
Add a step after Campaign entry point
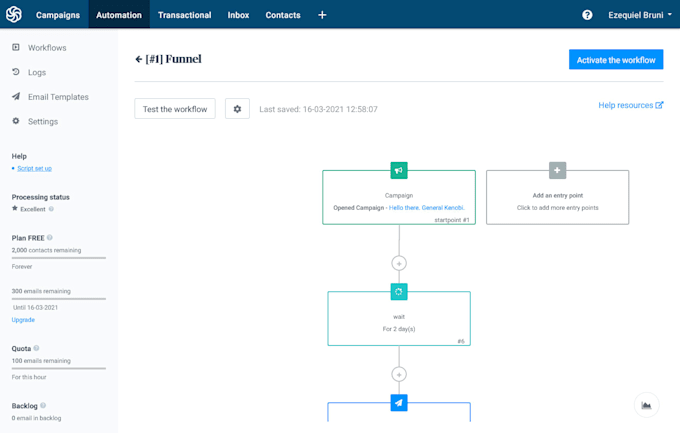pos(399,263)
